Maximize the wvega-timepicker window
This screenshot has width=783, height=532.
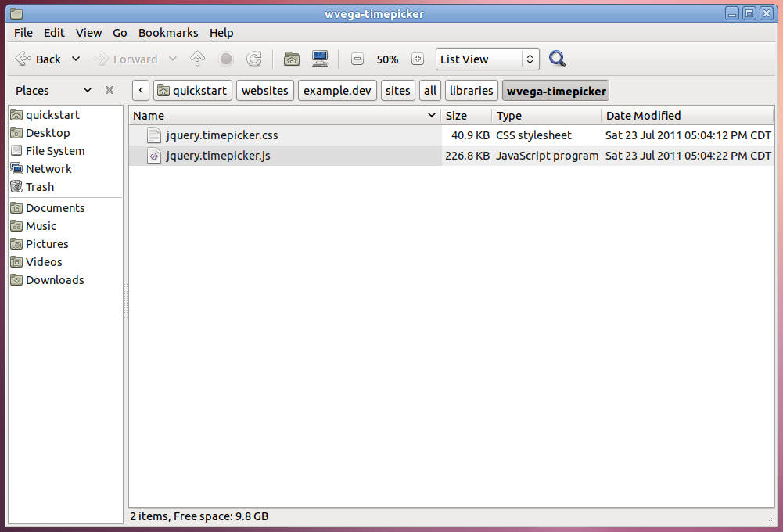(x=749, y=13)
